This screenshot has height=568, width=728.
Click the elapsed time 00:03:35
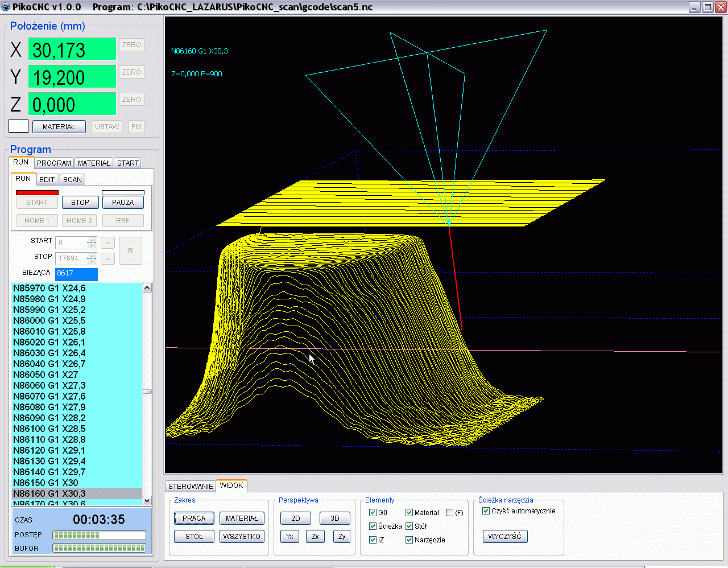[99, 520]
